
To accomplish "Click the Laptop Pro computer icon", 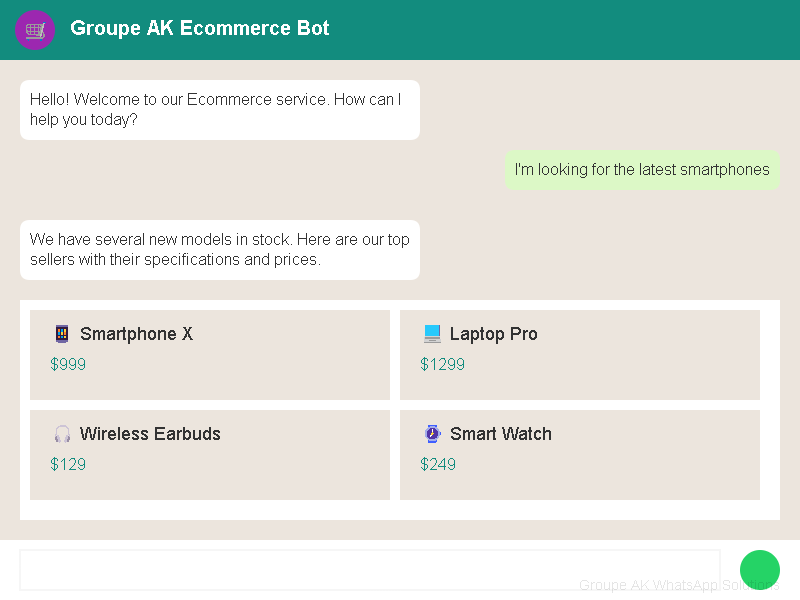I will [432, 333].
